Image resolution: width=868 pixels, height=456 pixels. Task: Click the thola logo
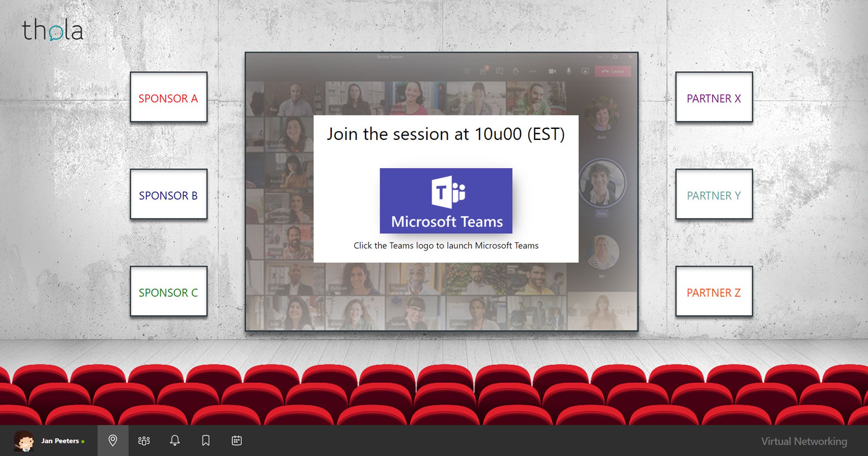(x=52, y=30)
